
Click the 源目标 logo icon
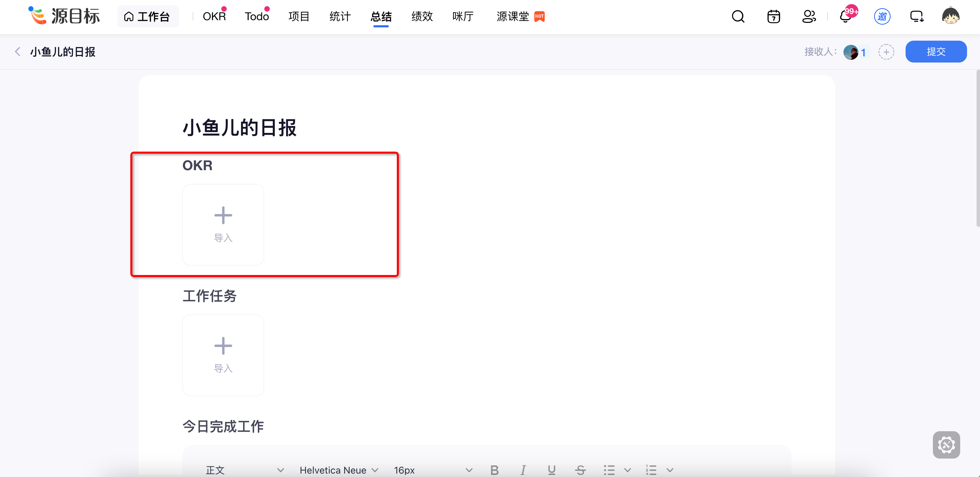tap(37, 16)
